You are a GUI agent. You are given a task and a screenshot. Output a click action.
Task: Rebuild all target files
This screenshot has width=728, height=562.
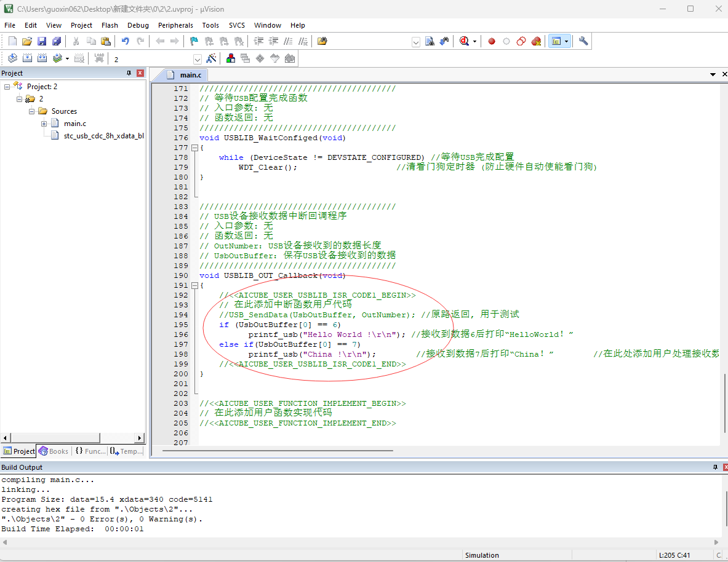(x=42, y=58)
